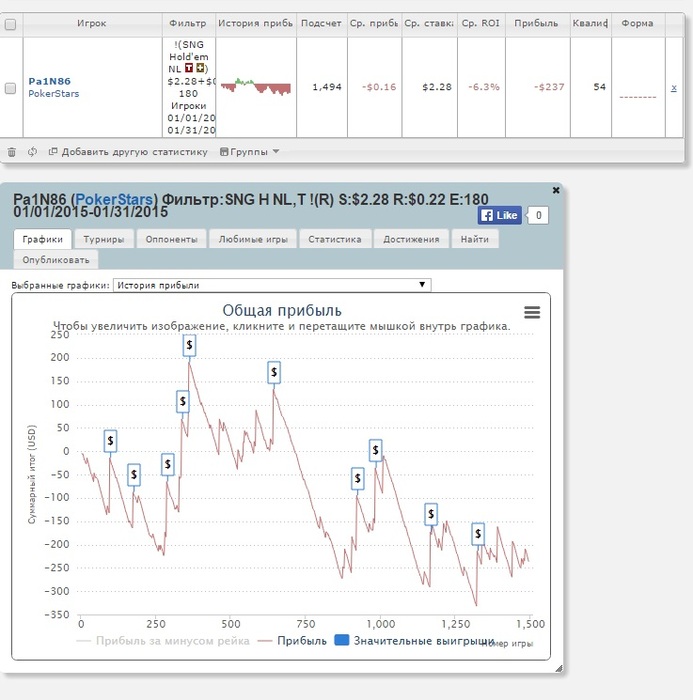The width and height of the screenshot is (693, 700).
Task: Close the Pa1N86 graph panel
Action: (x=556, y=190)
